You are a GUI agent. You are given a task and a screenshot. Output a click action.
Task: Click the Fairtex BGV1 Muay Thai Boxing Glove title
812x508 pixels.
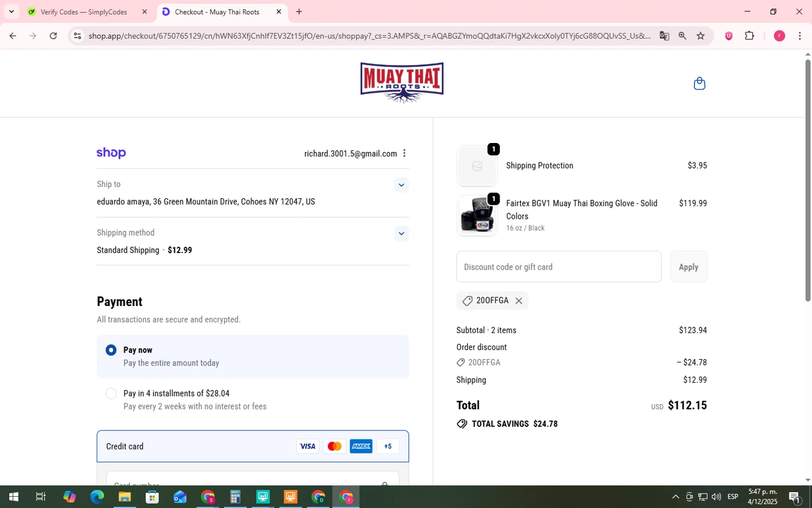(x=581, y=210)
